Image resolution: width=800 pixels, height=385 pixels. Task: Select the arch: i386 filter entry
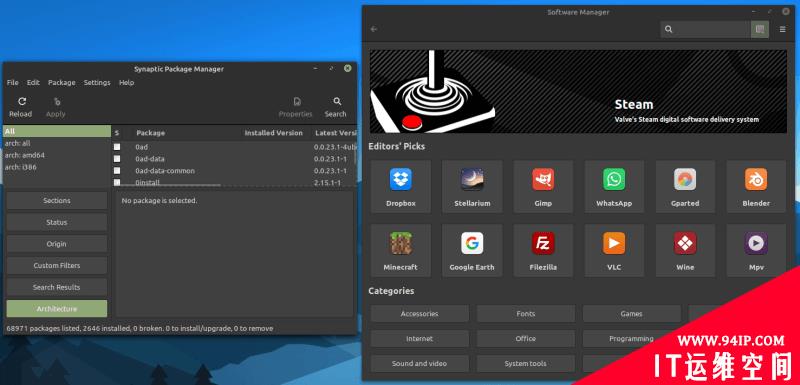coord(57,167)
